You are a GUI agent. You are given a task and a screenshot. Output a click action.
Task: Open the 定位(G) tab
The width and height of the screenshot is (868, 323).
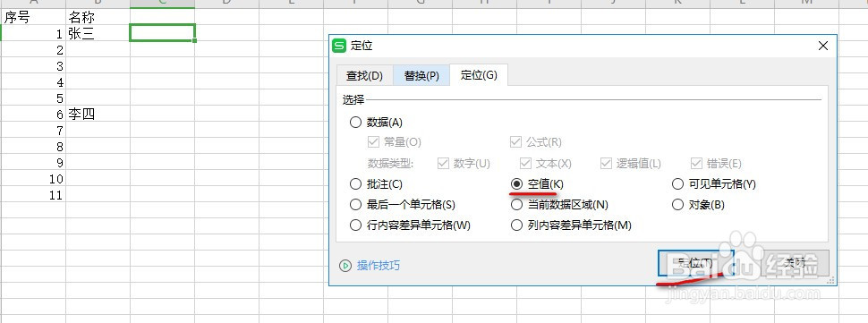tap(479, 75)
